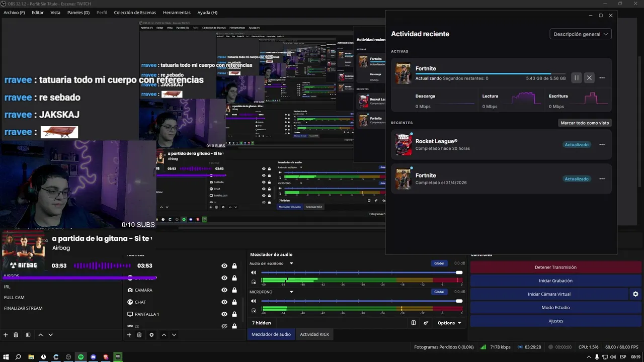Image resolution: width=644 pixels, height=362 pixels.
Task: Hide the CHAT source with its eye icon
Action: (x=224, y=302)
